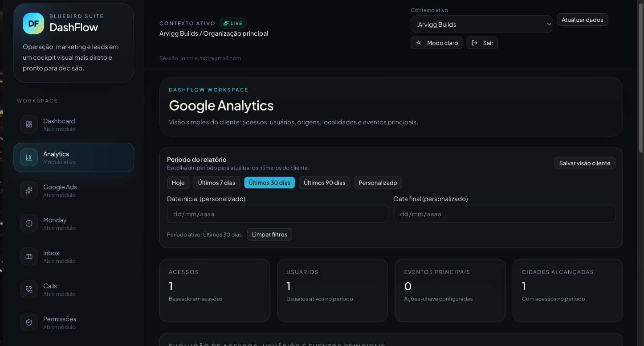Click the 'DASHFLOW WORKSPACE' label
Viewport: 644px width, 346px height.
pos(208,90)
